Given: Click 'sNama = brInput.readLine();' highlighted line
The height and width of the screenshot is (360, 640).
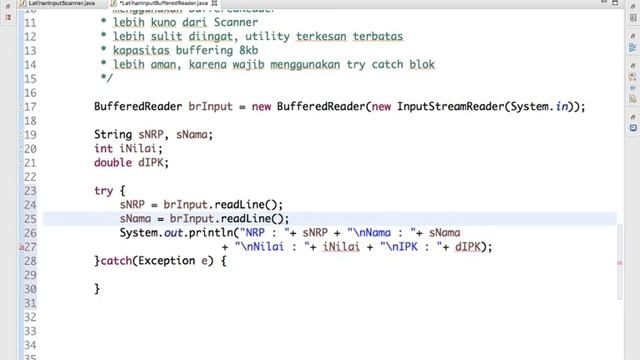Looking at the screenshot, I should pos(204,219).
